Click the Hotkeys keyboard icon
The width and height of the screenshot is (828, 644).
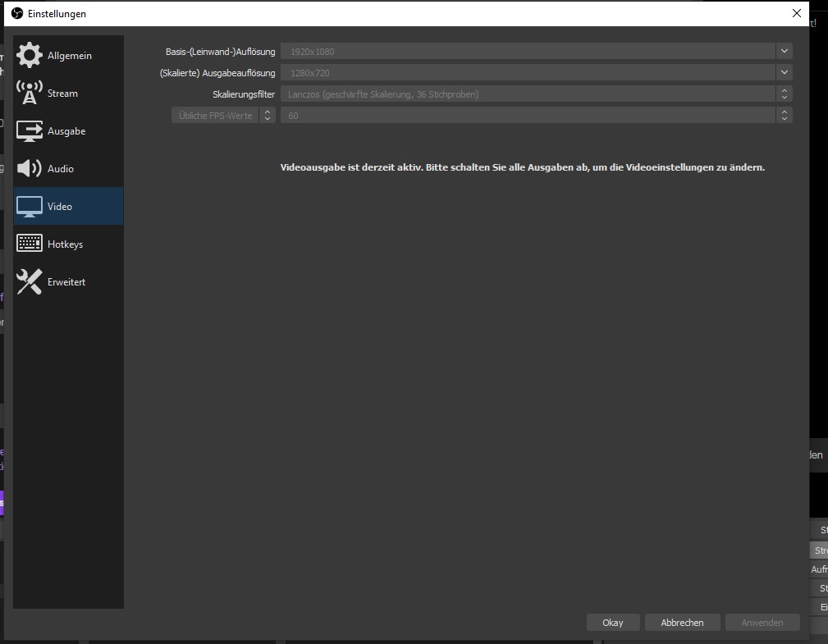(30, 244)
